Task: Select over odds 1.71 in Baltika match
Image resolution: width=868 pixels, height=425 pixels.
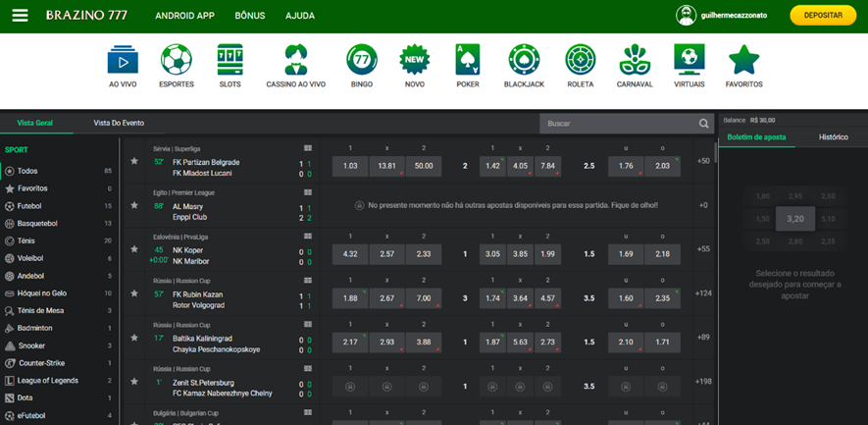Action: tap(662, 343)
